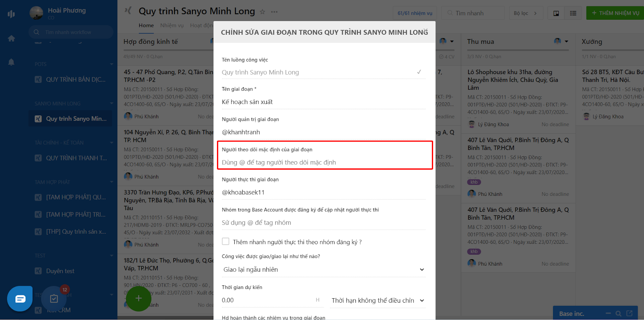Open [THP] Quy trình sản x... workflow
644x320 pixels.
click(x=70, y=231)
